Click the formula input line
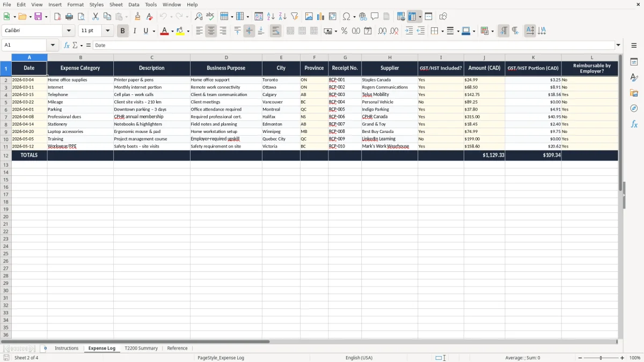This screenshot has width=644, height=362. 353,46
